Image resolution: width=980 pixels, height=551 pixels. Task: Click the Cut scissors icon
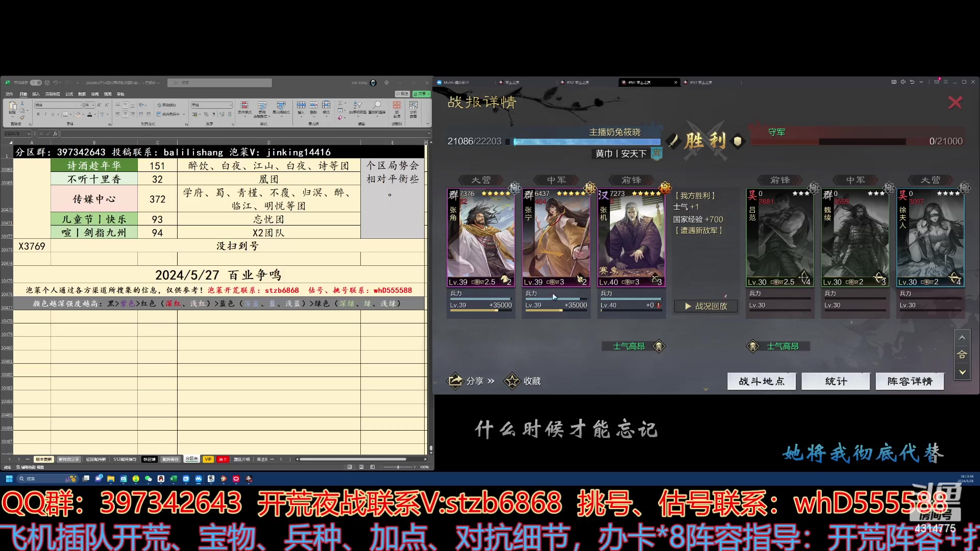pyautogui.click(x=22, y=103)
